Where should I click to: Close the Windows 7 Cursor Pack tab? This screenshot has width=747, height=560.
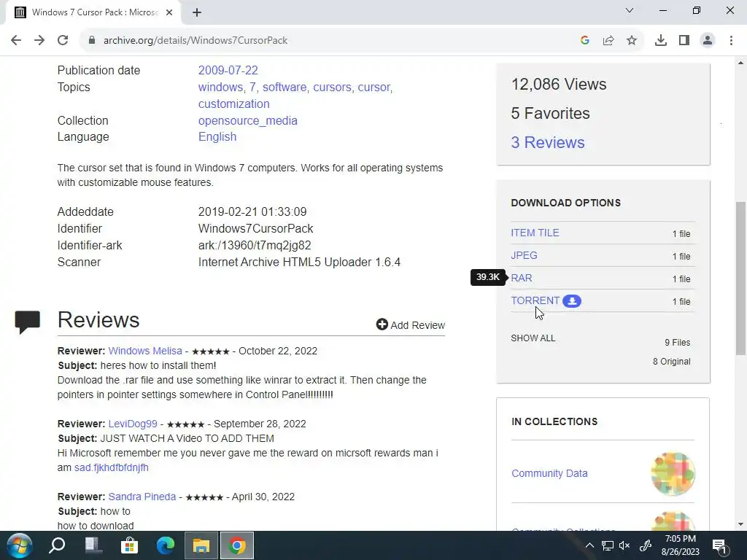169,13
